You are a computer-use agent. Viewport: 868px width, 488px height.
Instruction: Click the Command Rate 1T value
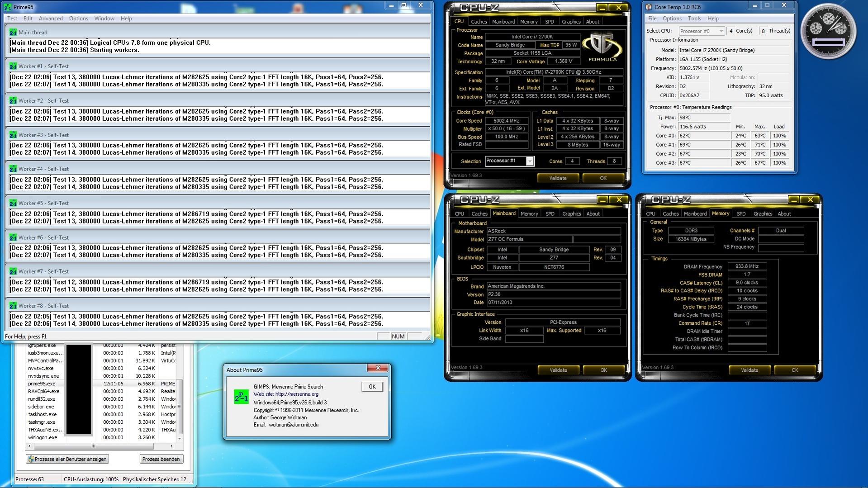(x=747, y=323)
